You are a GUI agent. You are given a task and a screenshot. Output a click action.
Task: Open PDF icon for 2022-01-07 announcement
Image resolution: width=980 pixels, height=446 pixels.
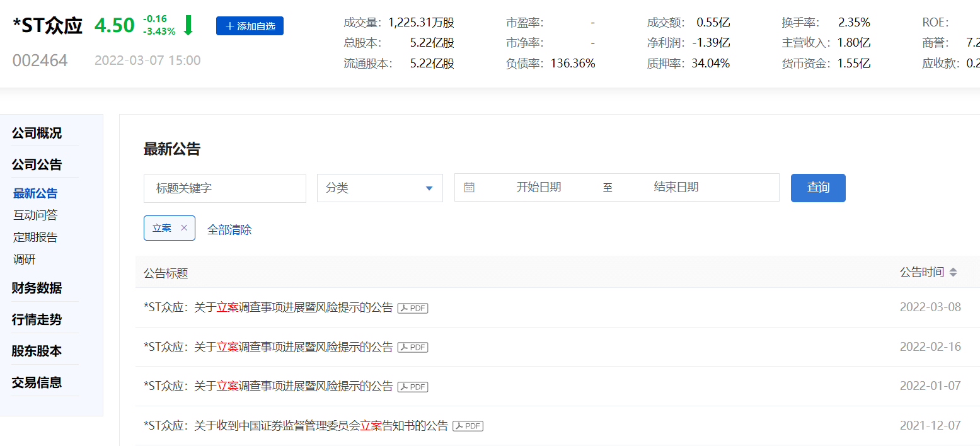(413, 386)
